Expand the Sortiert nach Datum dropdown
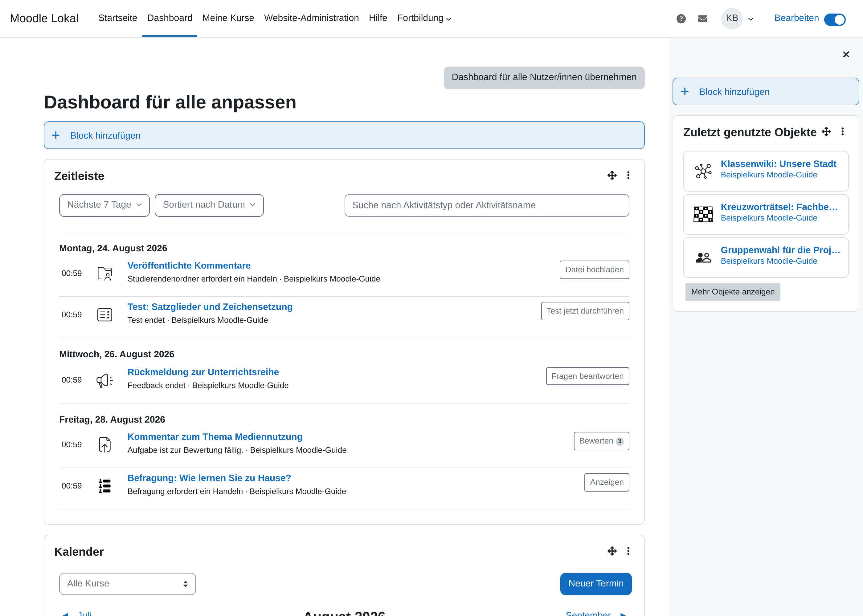The width and height of the screenshot is (863, 616). point(209,205)
